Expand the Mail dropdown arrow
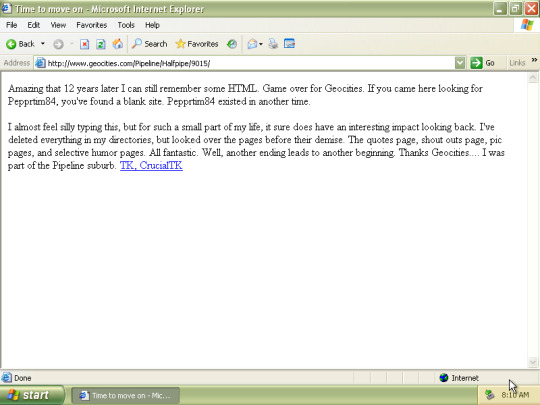Viewport: 540px width, 405px height. pos(261,44)
